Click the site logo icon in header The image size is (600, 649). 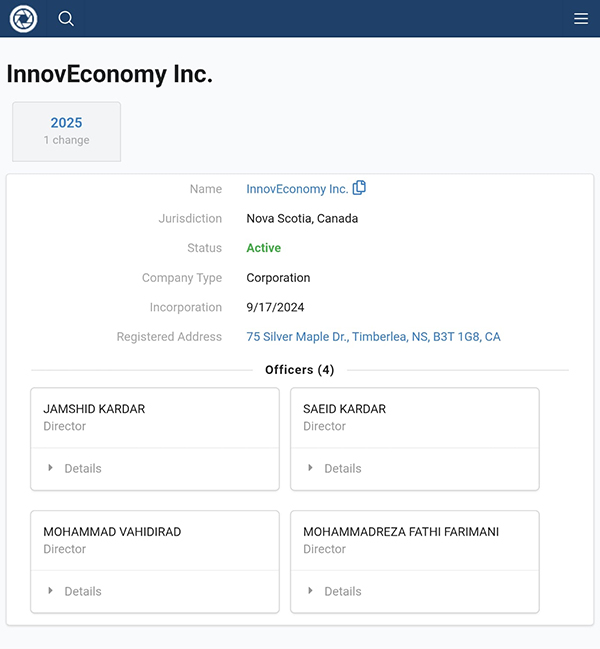23,18
